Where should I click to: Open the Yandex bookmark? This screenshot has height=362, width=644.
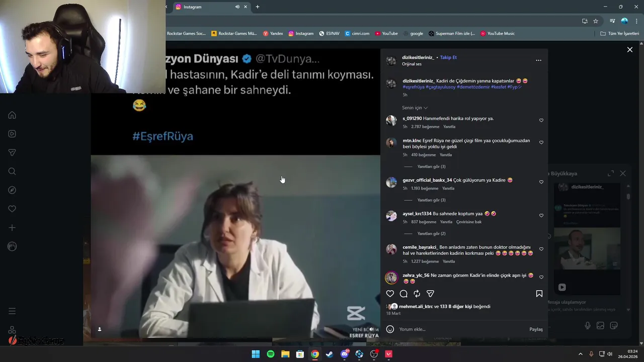273,34
